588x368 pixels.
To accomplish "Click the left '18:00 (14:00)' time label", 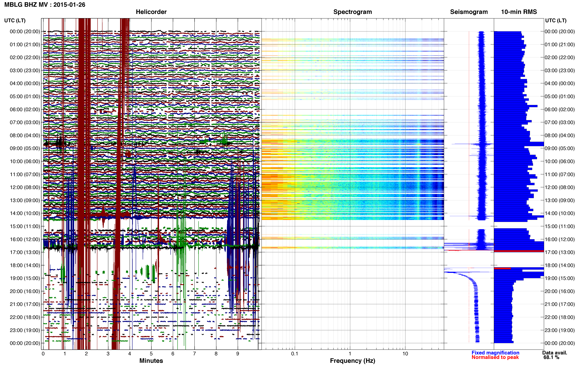I will point(25,265).
